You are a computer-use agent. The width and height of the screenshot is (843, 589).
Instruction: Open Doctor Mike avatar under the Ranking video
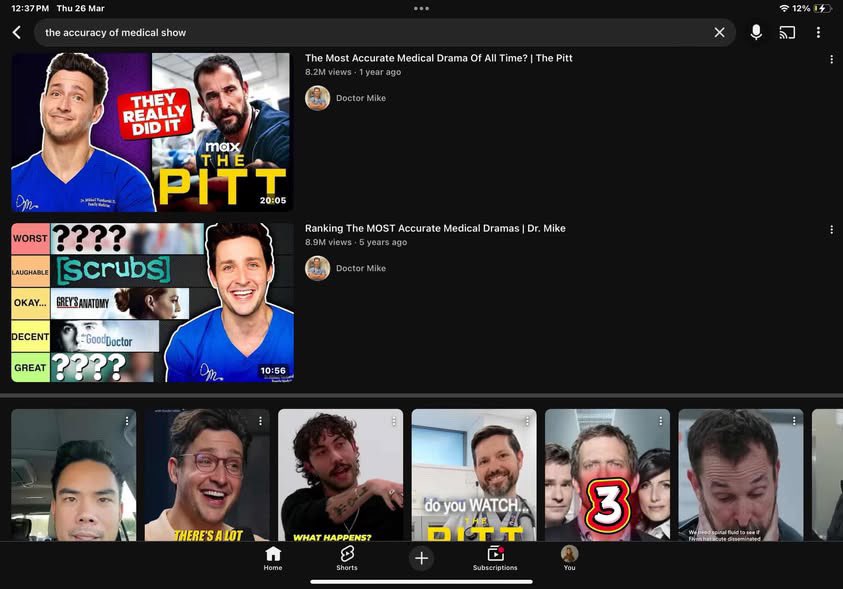point(317,268)
